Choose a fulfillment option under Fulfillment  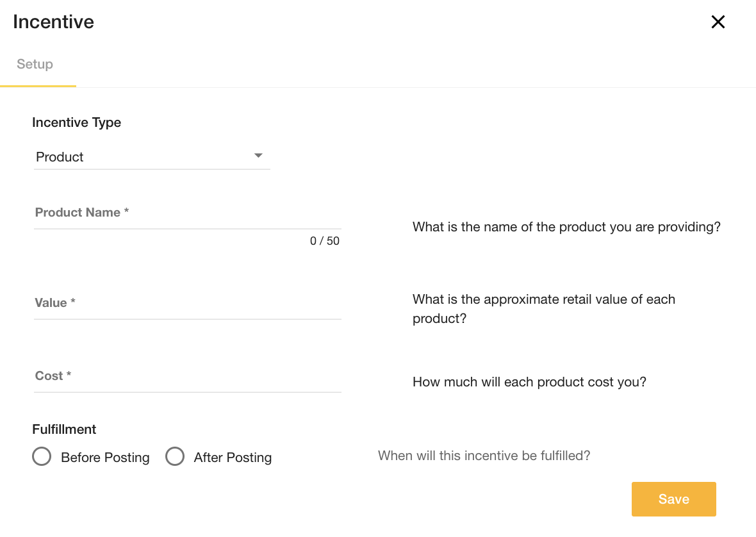click(42, 456)
